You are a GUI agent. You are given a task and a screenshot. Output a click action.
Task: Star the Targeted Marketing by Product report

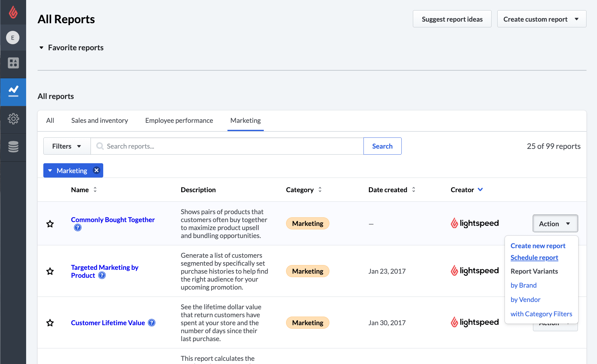[50, 271]
